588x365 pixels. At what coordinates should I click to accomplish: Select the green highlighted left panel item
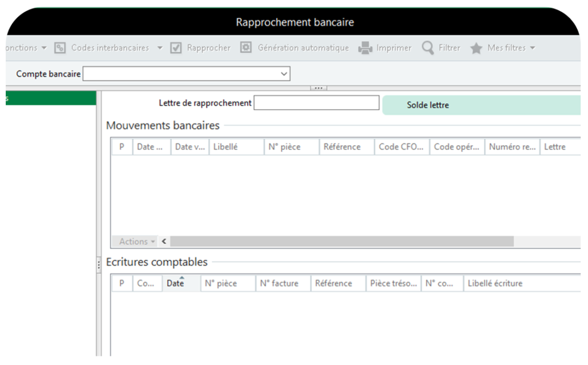tap(48, 98)
